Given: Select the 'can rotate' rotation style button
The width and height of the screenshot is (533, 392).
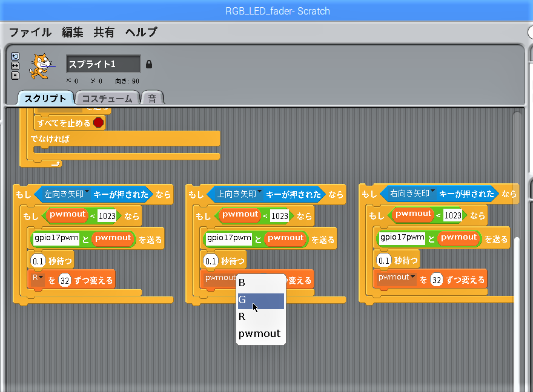Looking at the screenshot, I should pyautogui.click(x=15, y=56).
